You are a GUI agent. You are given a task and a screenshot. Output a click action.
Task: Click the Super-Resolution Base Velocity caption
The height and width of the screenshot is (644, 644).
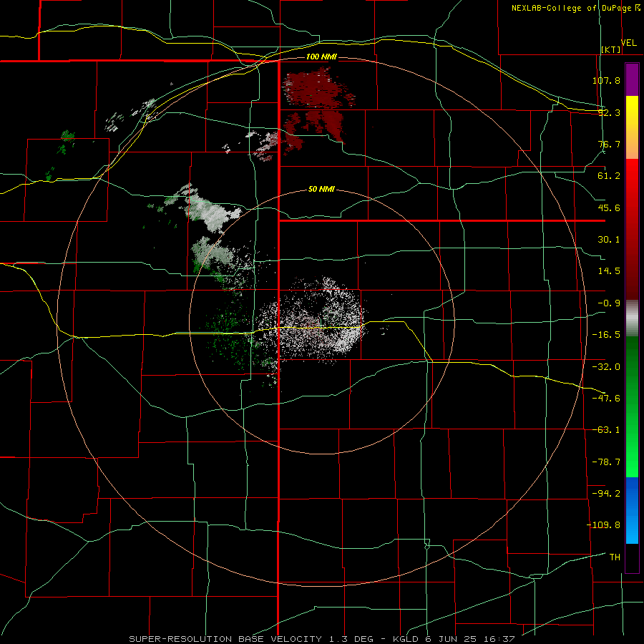point(321,639)
